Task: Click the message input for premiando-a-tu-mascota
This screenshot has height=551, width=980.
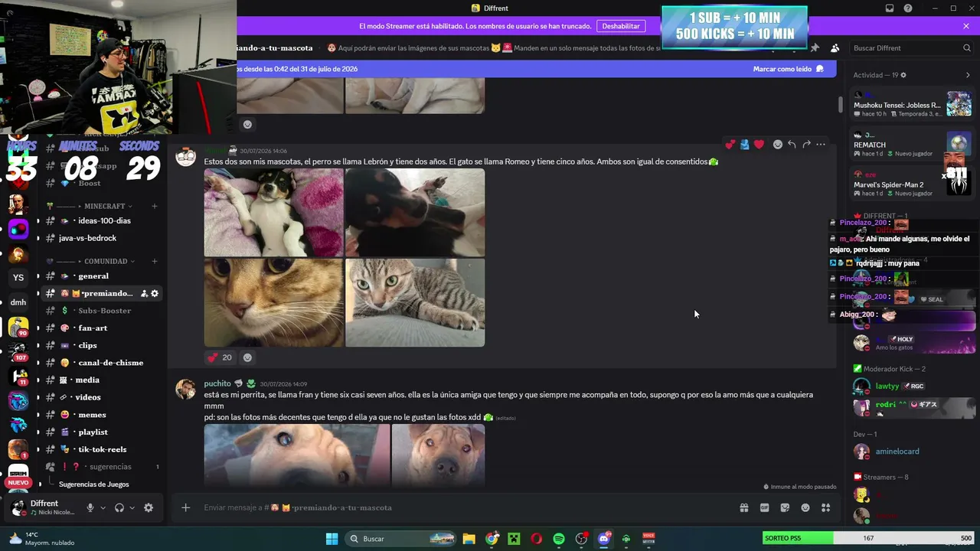Action: click(459, 507)
